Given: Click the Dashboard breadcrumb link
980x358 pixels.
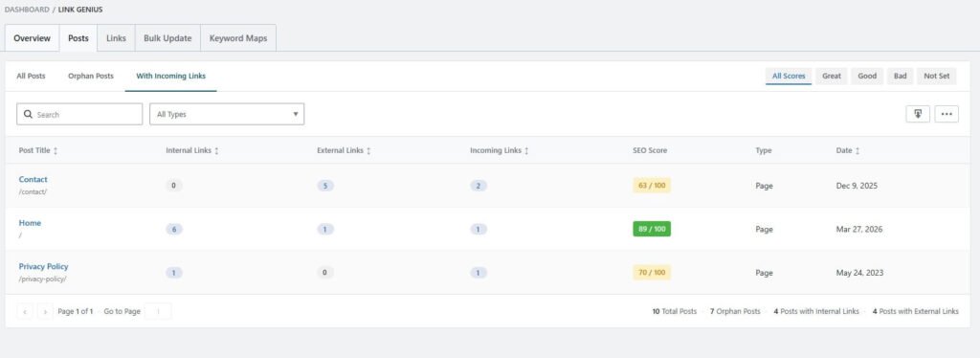Looking at the screenshot, I should pos(27,10).
